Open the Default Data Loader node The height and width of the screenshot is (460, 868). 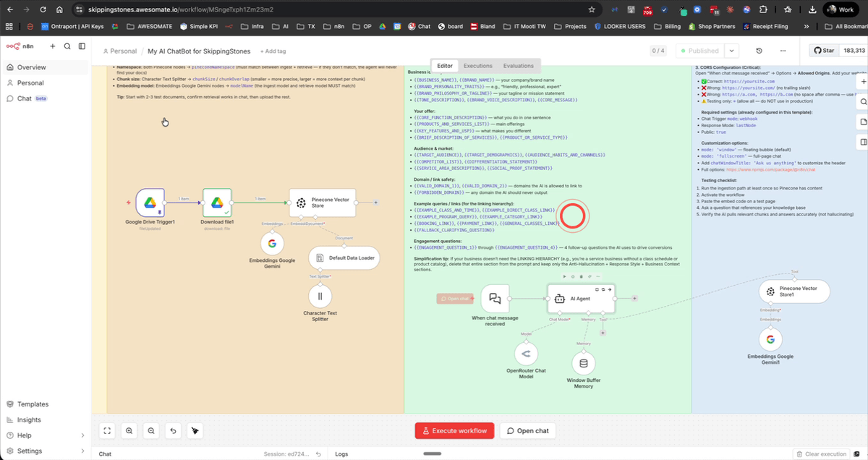[x=344, y=257]
